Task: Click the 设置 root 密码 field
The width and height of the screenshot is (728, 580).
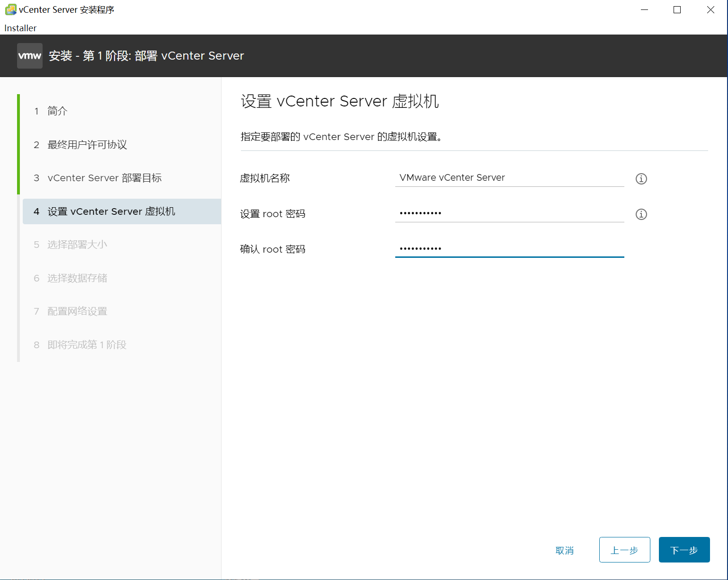Action: point(509,213)
